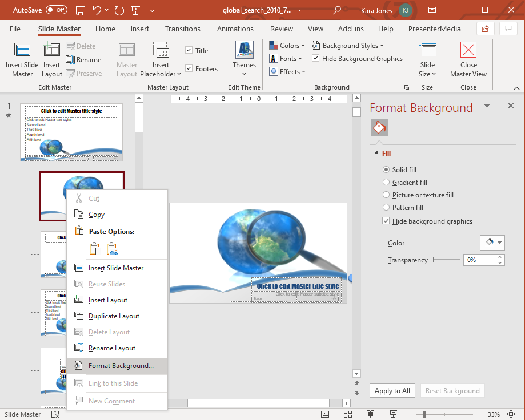Expand the Background Styles dropdown
The width and height of the screenshot is (525, 420).
click(x=348, y=45)
